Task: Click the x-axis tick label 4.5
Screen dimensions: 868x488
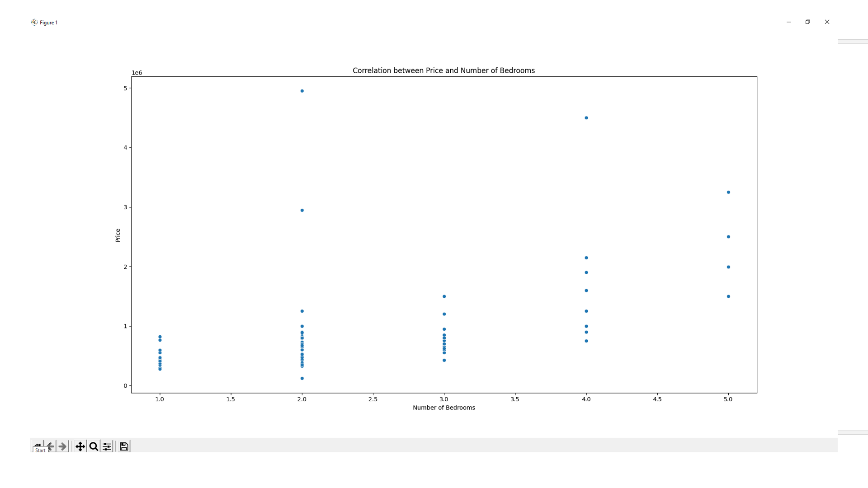Action: click(657, 399)
